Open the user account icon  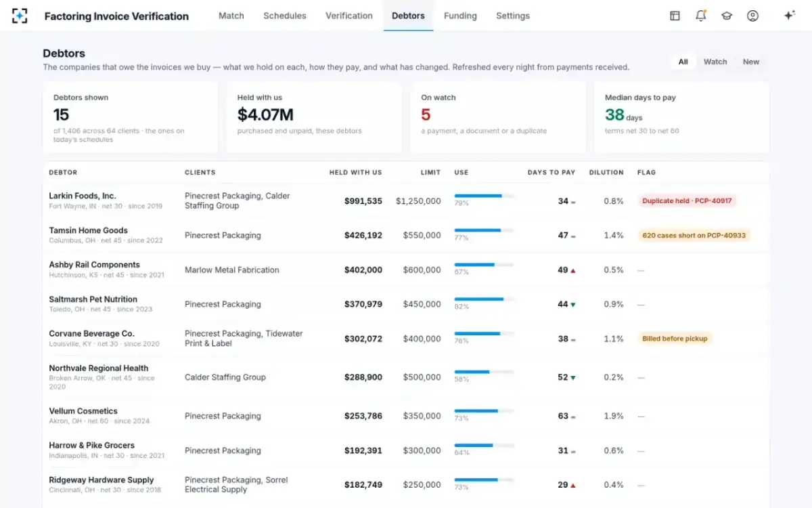752,16
